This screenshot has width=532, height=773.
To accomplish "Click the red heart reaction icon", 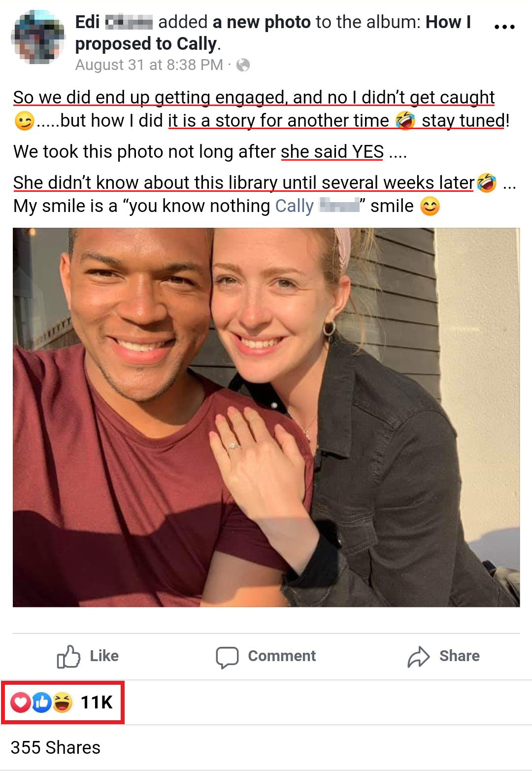I will point(21,702).
